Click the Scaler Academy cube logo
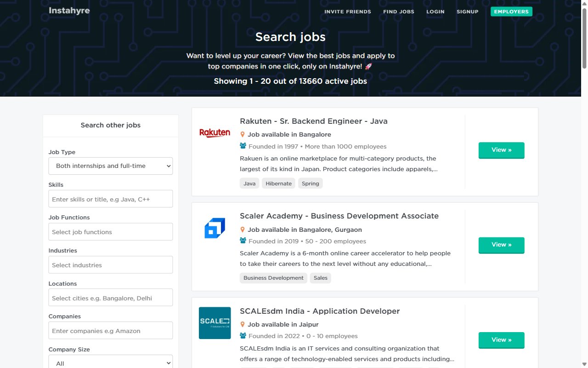This screenshot has width=588, height=368. tap(215, 228)
